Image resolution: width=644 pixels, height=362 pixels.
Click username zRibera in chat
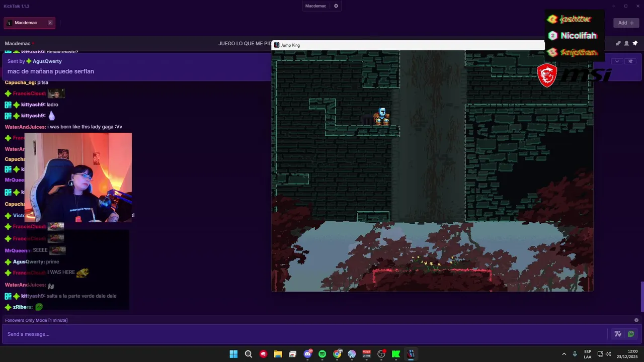coord(23,307)
